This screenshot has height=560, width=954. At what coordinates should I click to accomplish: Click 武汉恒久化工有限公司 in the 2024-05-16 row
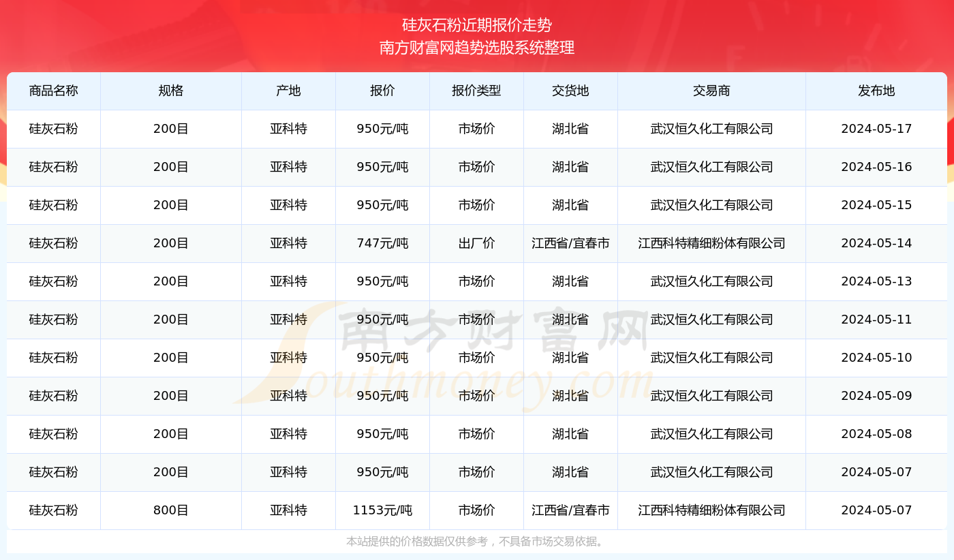(711, 167)
